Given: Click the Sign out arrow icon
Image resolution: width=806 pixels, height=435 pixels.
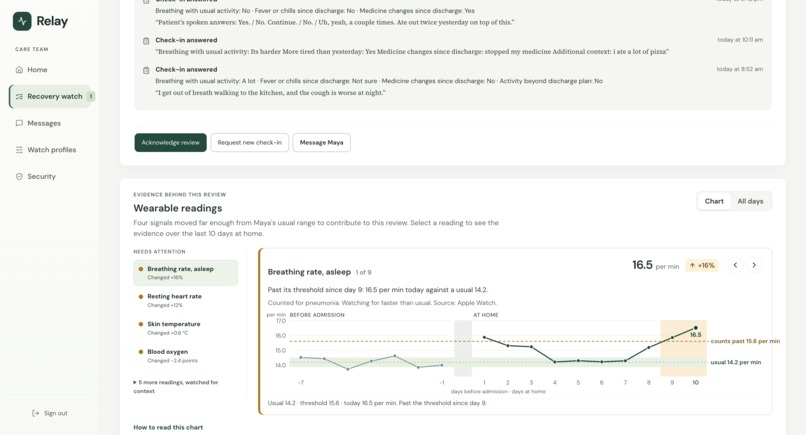Looking at the screenshot, I should (35, 413).
